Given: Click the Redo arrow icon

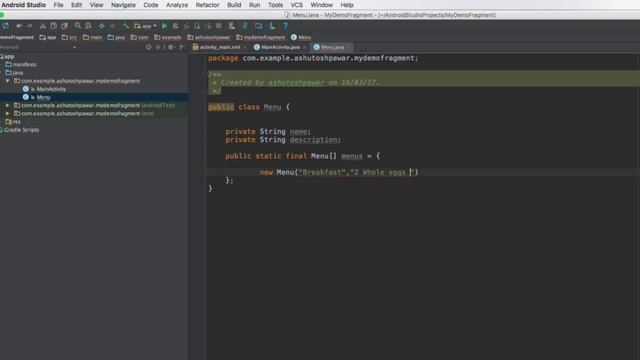Looking at the screenshot, I should click(x=29, y=26).
